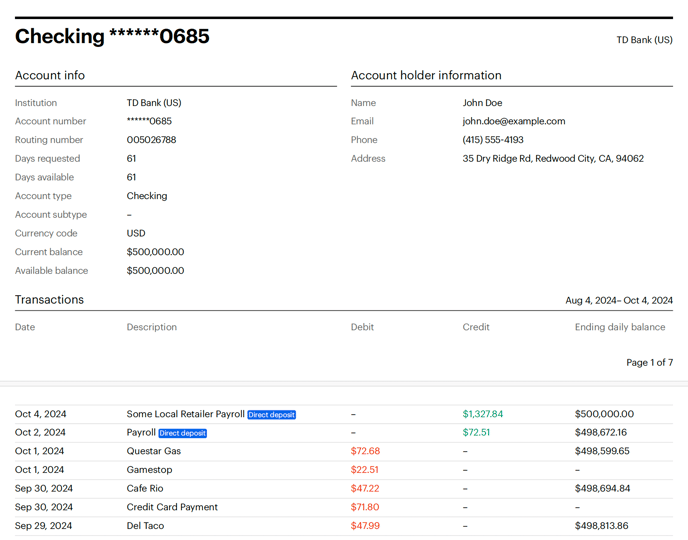
Task: Click the 'Oct 2, 2024' date cell
Action: (x=40, y=433)
